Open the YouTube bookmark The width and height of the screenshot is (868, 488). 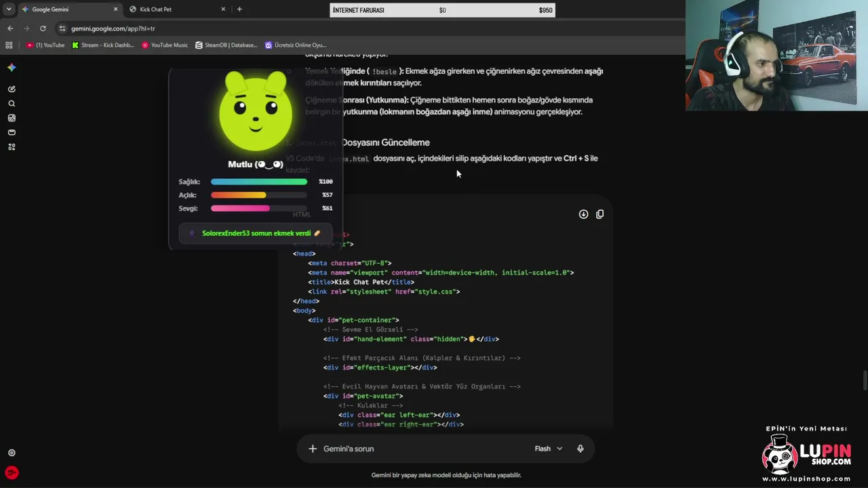click(45, 45)
